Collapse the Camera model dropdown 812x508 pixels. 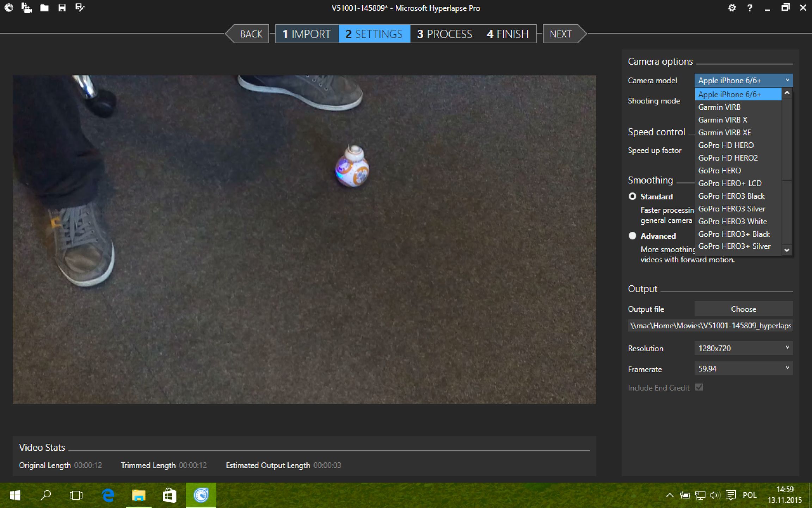click(787, 80)
